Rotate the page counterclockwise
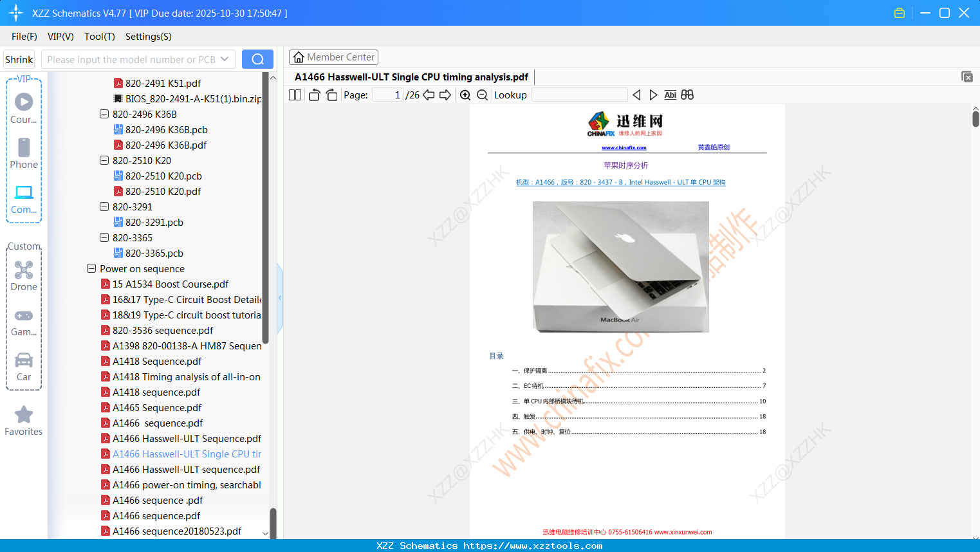 pyautogui.click(x=314, y=95)
